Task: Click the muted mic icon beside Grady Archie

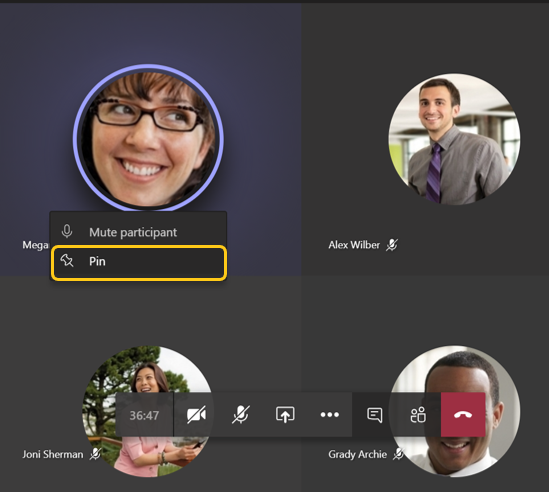Action: (x=398, y=455)
